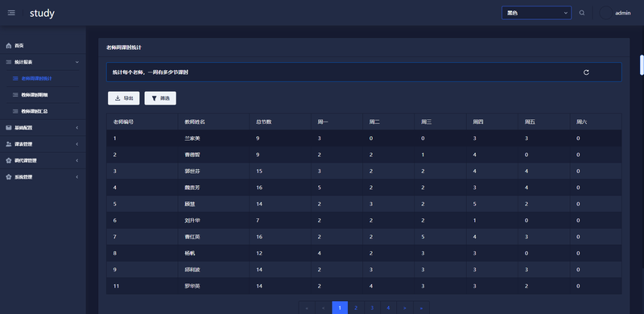Click the 周五 column header
Image resolution: width=644 pixels, height=314 pixels.
click(x=530, y=122)
